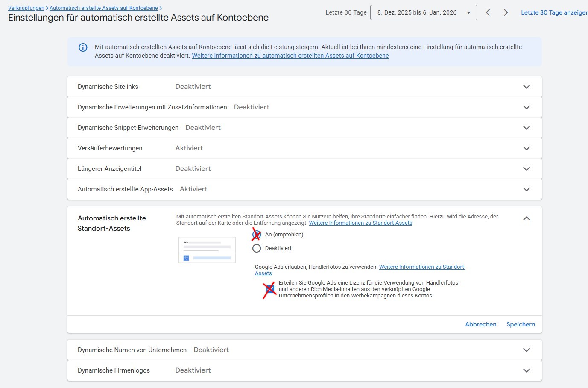Expand the Verkäuferbewertungen section
Image resolution: width=588 pixels, height=388 pixels.
[x=526, y=148]
